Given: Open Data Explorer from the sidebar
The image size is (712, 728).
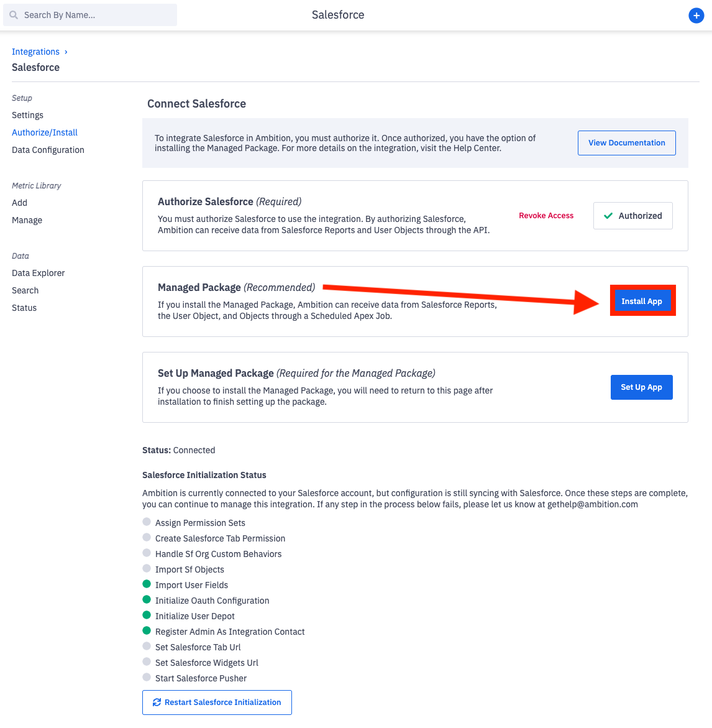Looking at the screenshot, I should tap(38, 273).
